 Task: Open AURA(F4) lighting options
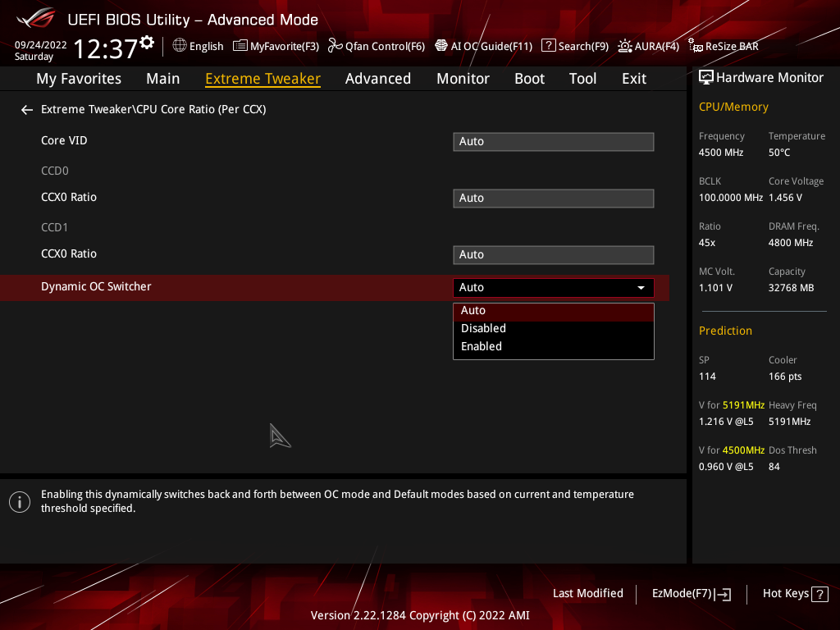pyautogui.click(x=648, y=46)
